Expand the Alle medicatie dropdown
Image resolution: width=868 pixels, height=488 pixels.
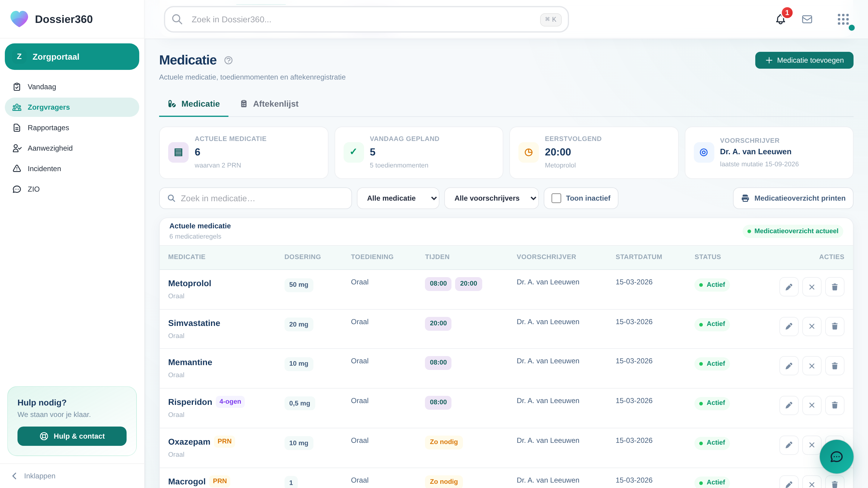[x=398, y=198]
